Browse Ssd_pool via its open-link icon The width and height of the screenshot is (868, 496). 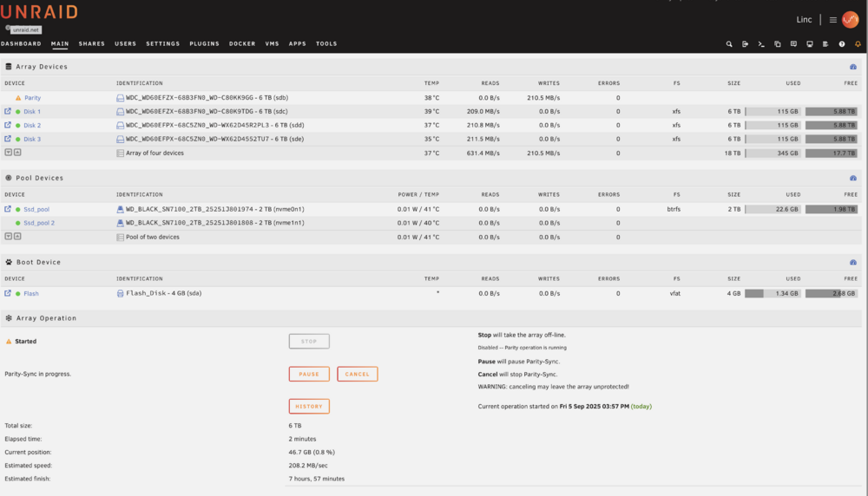(x=8, y=209)
